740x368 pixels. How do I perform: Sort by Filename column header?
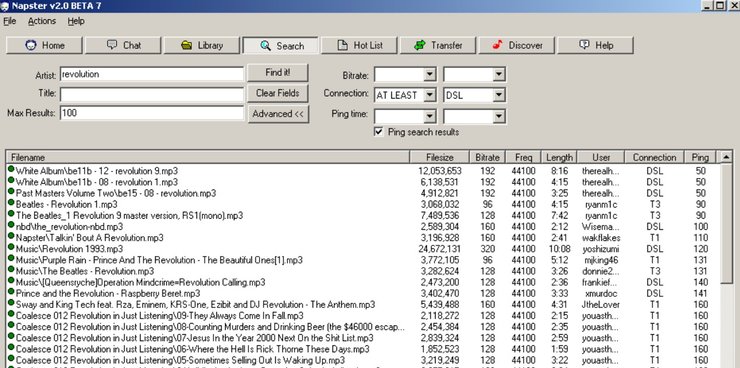(208, 157)
